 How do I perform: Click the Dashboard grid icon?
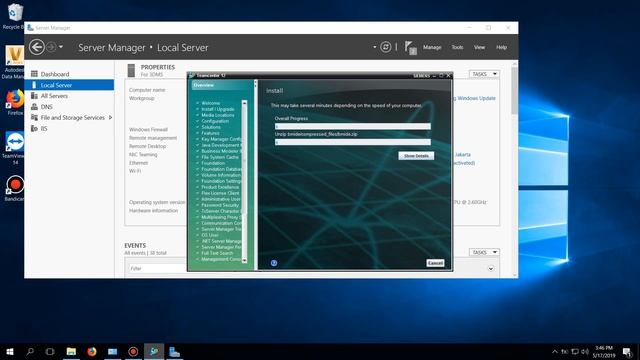click(x=34, y=74)
